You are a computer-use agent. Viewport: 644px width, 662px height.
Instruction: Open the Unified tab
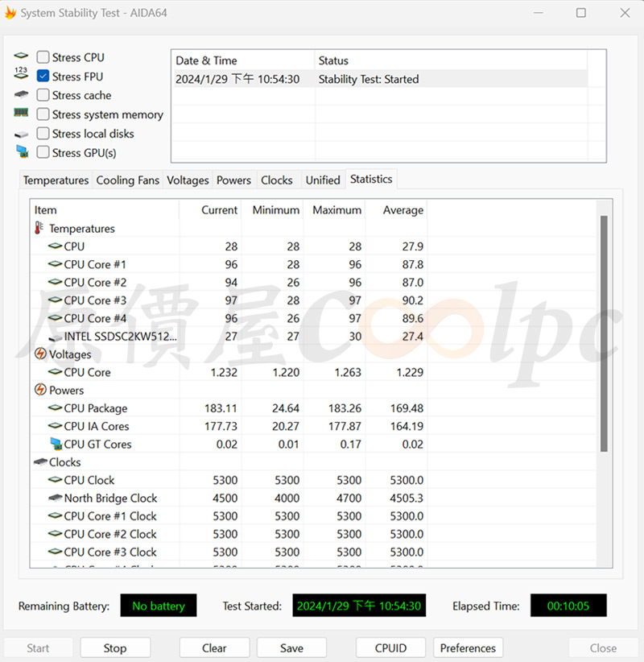(x=322, y=180)
